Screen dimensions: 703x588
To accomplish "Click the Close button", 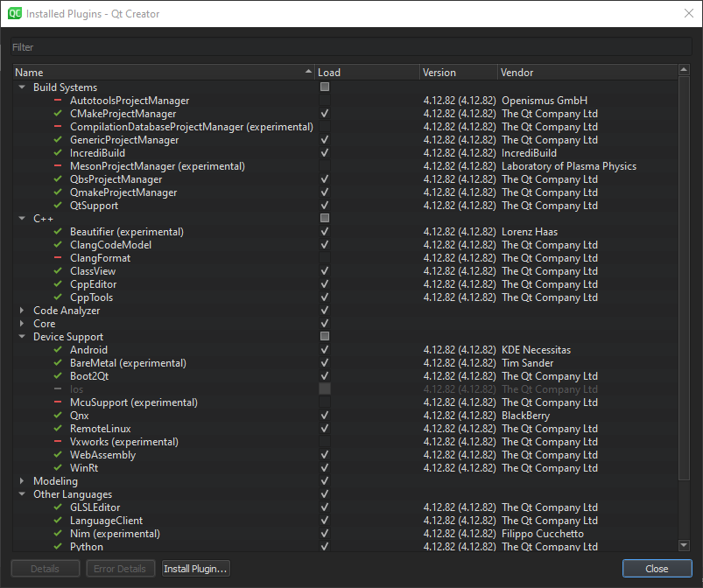I will coord(657,568).
